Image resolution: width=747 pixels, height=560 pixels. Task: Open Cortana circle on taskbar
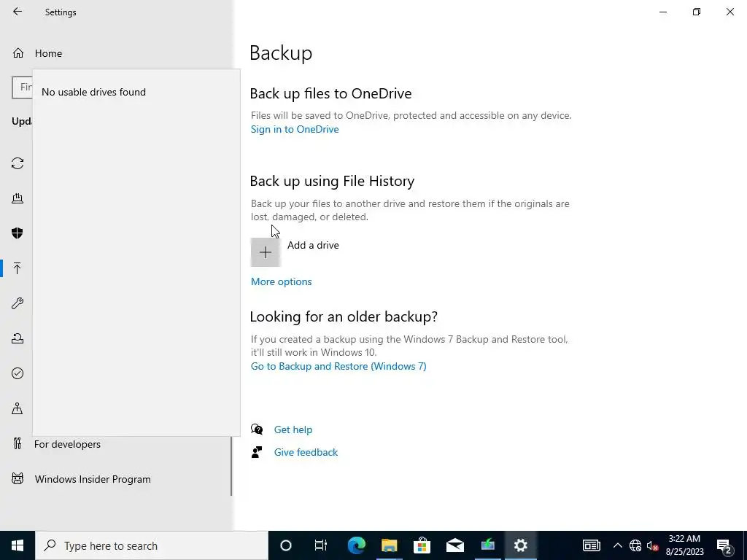285,545
